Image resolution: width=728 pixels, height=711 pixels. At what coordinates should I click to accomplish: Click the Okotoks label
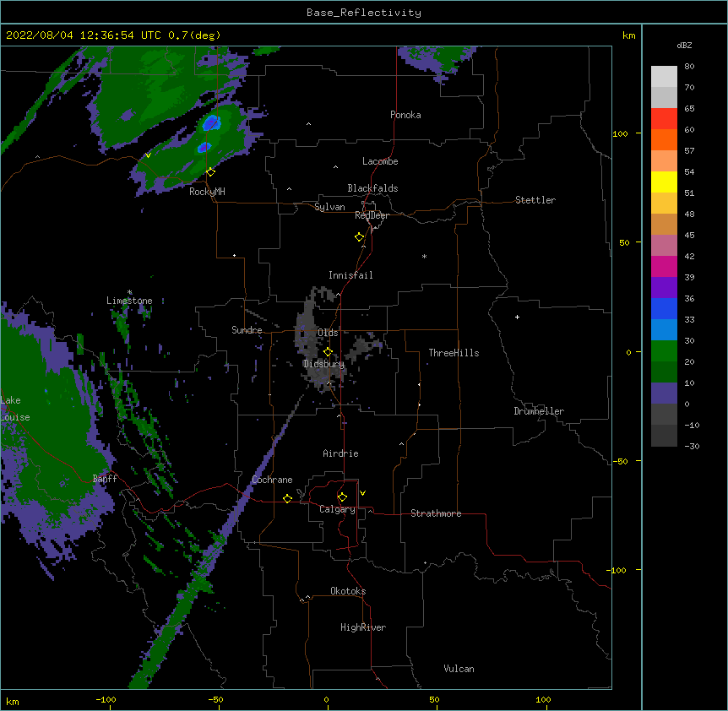tap(348, 591)
